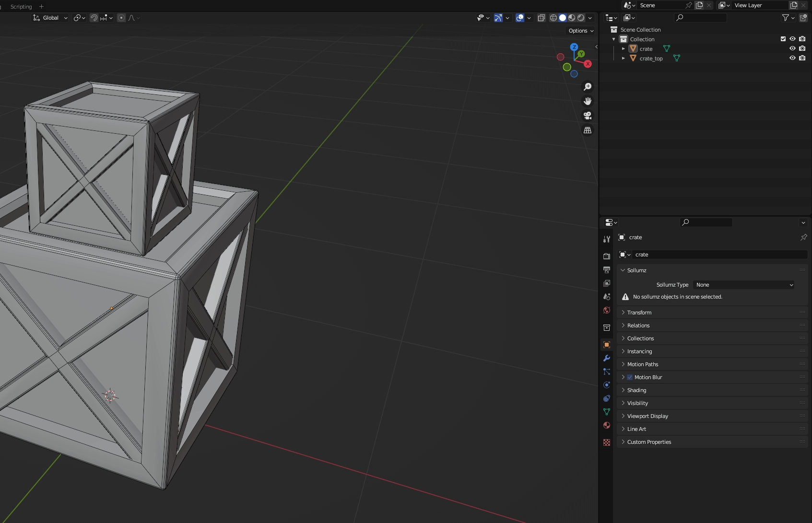
Task: Hide crate_top with its eye icon
Action: pyautogui.click(x=792, y=58)
